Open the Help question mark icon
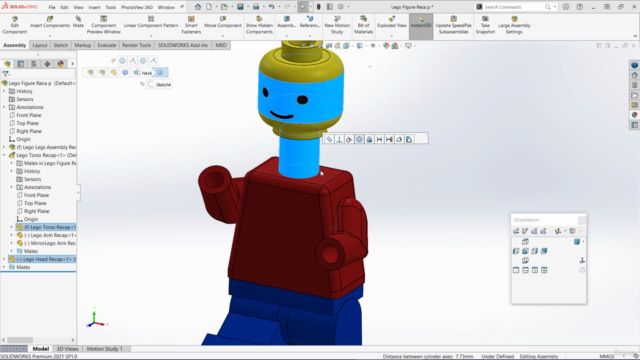Image resolution: width=640 pixels, height=360 pixels. 580,7
